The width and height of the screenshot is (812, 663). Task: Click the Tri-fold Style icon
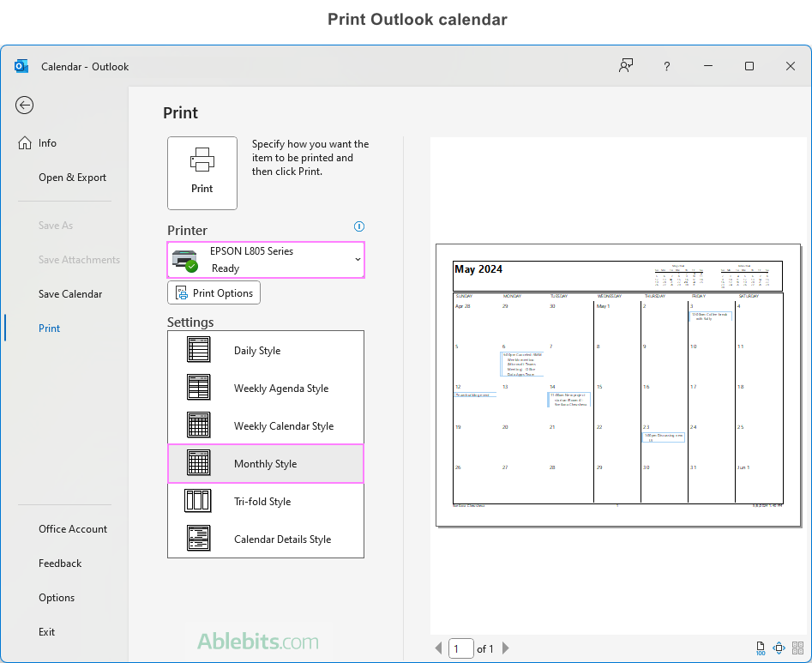[198, 501]
